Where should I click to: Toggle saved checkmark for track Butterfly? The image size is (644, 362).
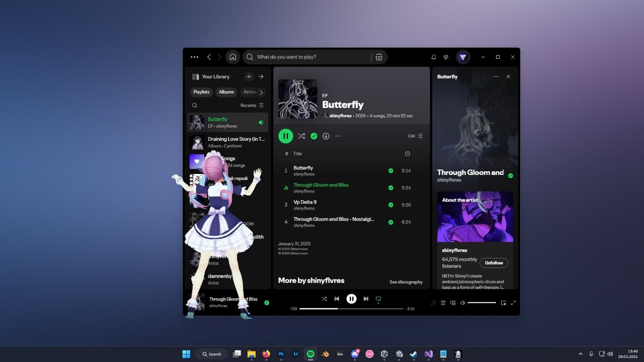click(x=390, y=171)
